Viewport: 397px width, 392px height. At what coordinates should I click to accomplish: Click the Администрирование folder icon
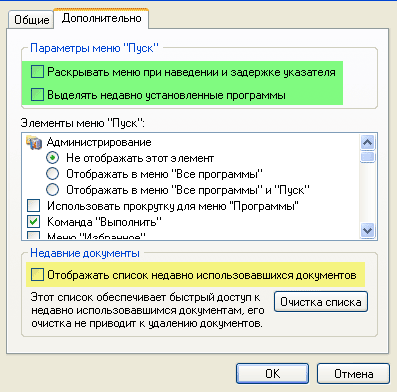pyautogui.click(x=34, y=143)
